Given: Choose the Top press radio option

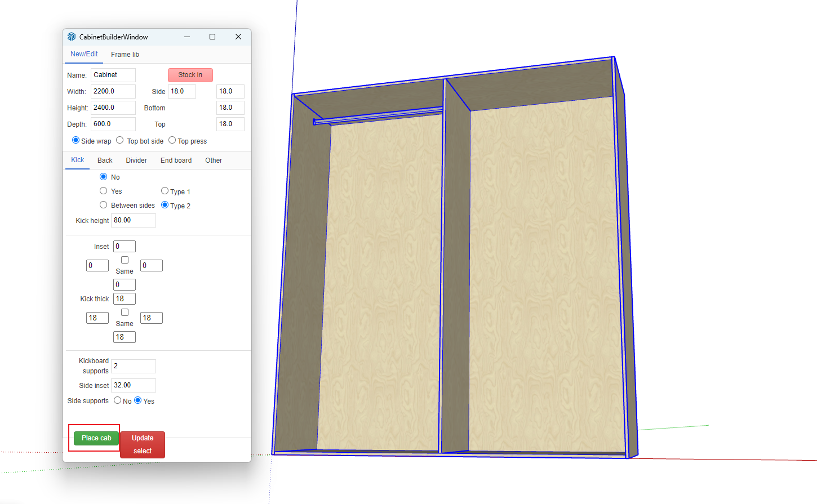Looking at the screenshot, I should click(172, 140).
